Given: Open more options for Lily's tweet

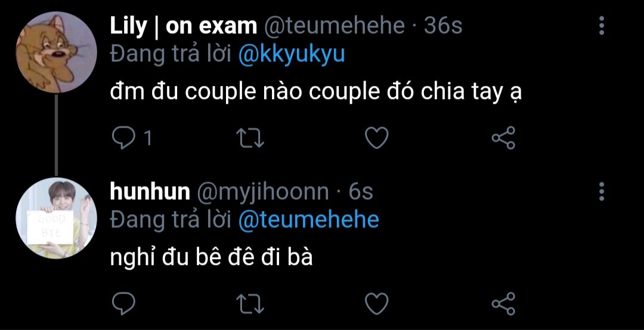Looking at the screenshot, I should [x=602, y=26].
